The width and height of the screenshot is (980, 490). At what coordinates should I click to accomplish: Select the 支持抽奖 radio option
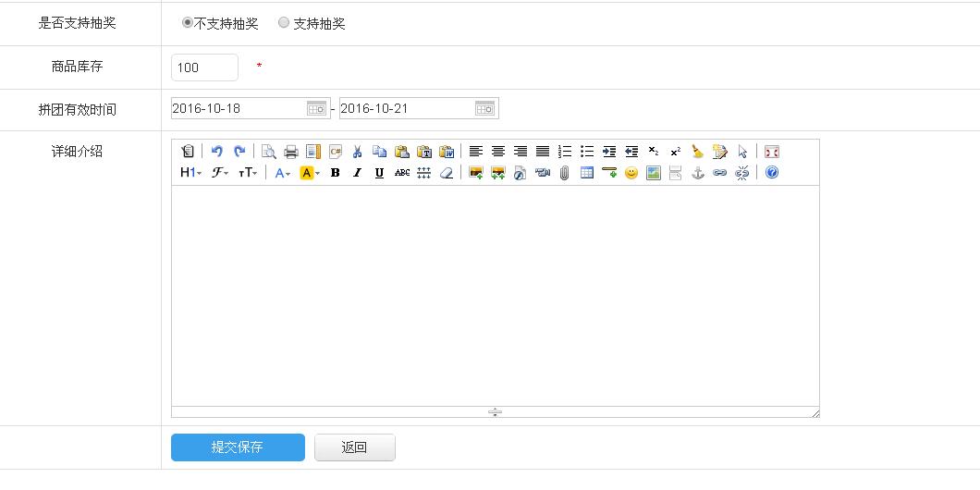pos(284,23)
